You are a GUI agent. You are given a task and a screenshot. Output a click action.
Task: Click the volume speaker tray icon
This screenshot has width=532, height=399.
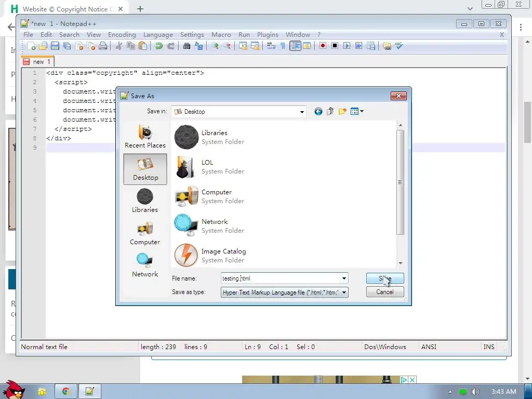click(x=475, y=392)
